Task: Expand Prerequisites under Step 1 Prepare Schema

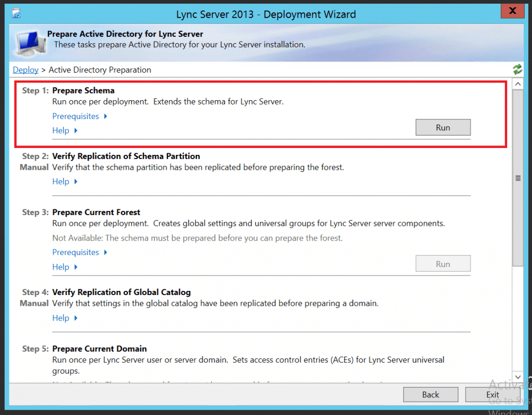Action: click(76, 116)
